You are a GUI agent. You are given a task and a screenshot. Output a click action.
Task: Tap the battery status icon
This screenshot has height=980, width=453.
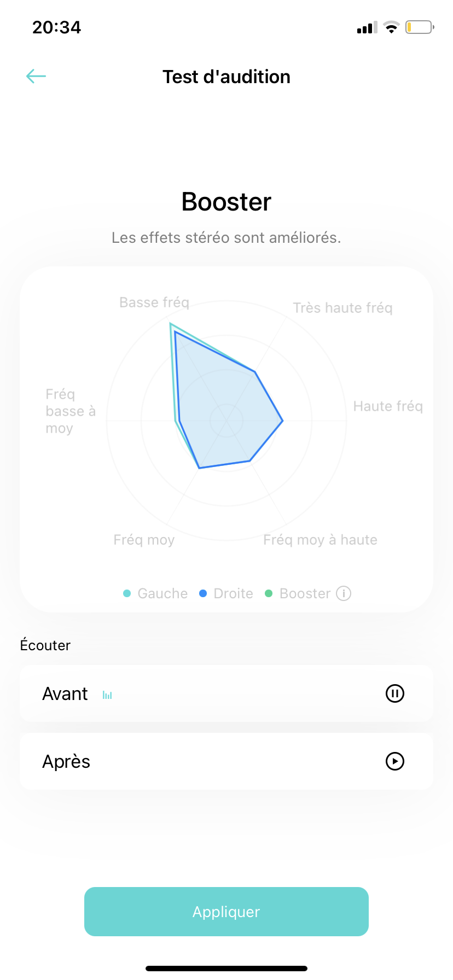419,27
